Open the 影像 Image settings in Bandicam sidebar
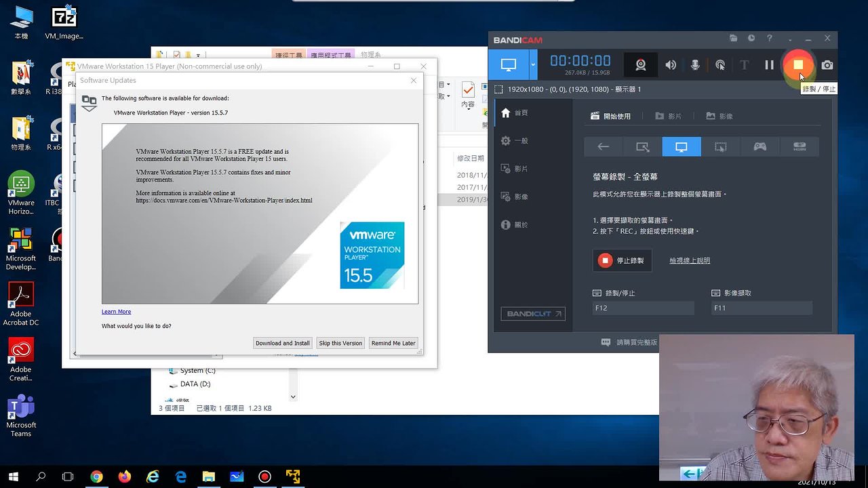This screenshot has height=488, width=868. [x=515, y=197]
